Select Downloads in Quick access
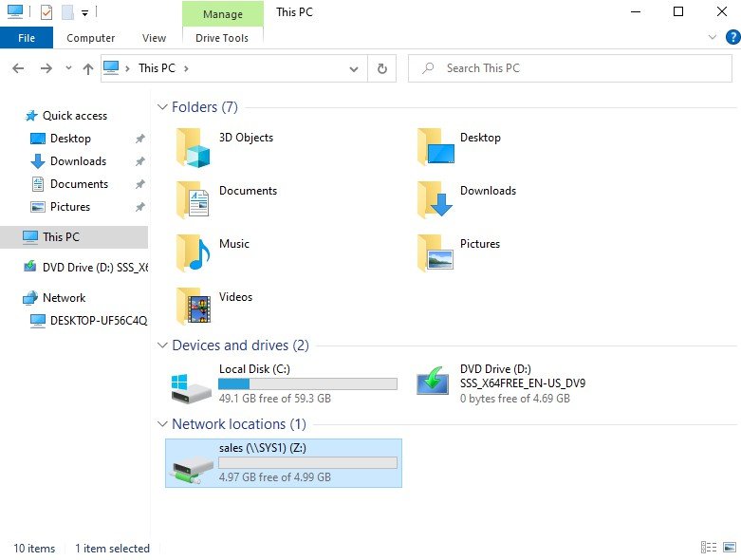741x560 pixels. point(79,161)
